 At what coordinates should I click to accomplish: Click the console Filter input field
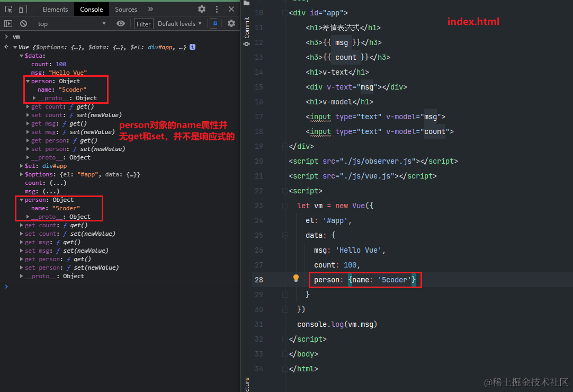143,24
